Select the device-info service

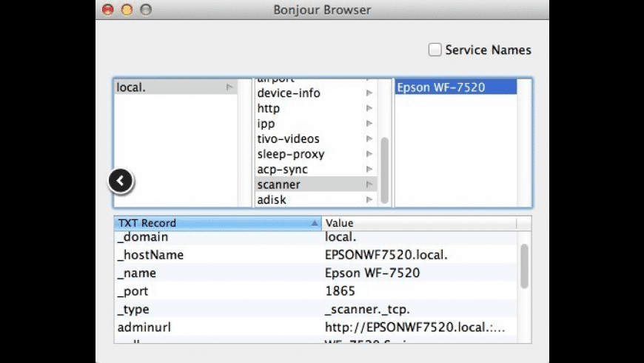coord(315,93)
